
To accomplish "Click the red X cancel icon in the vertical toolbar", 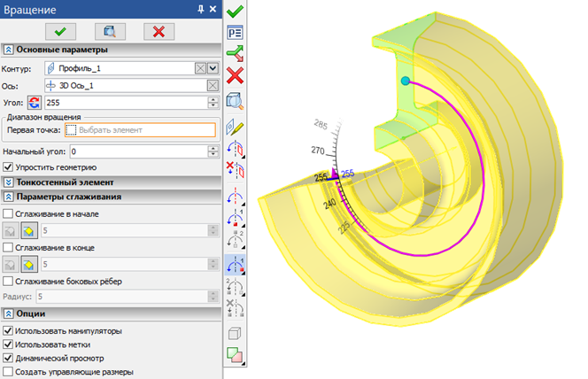I will [x=235, y=74].
